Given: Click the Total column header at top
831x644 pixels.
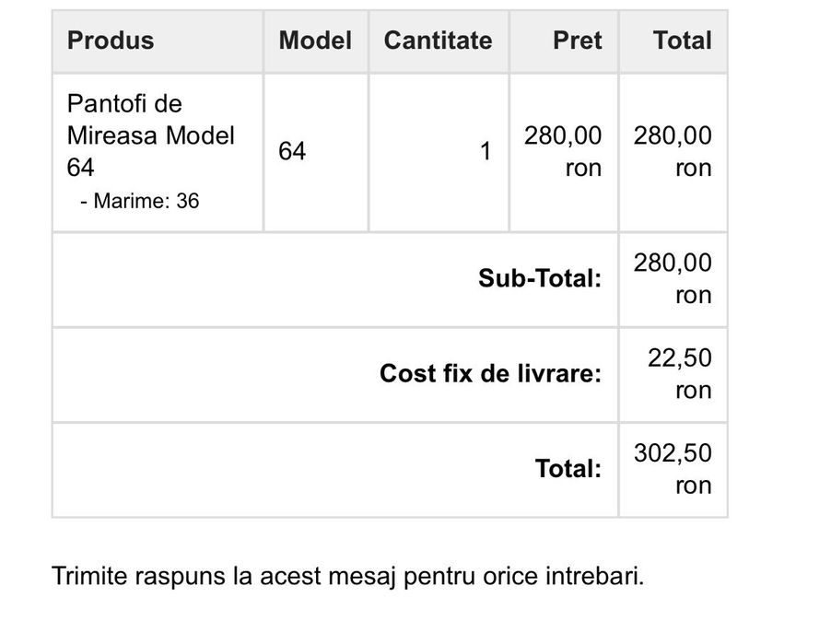Looking at the screenshot, I should point(682,41).
